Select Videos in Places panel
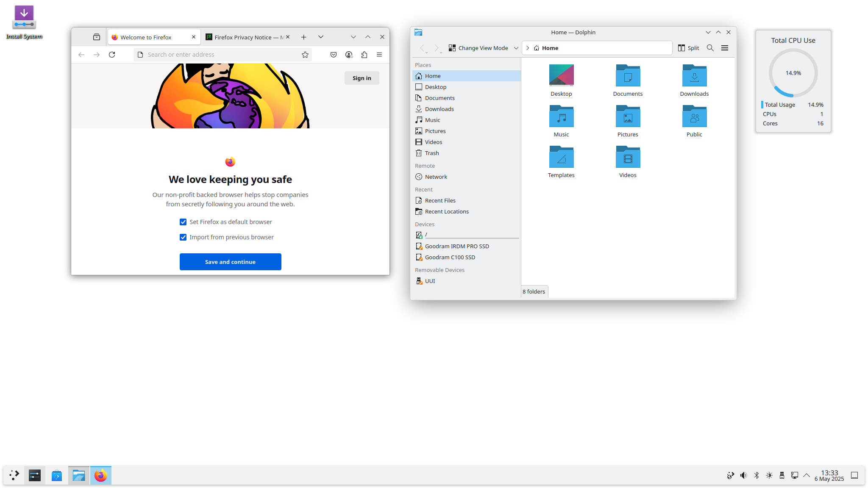This screenshot has height=488, width=868. tap(466, 142)
